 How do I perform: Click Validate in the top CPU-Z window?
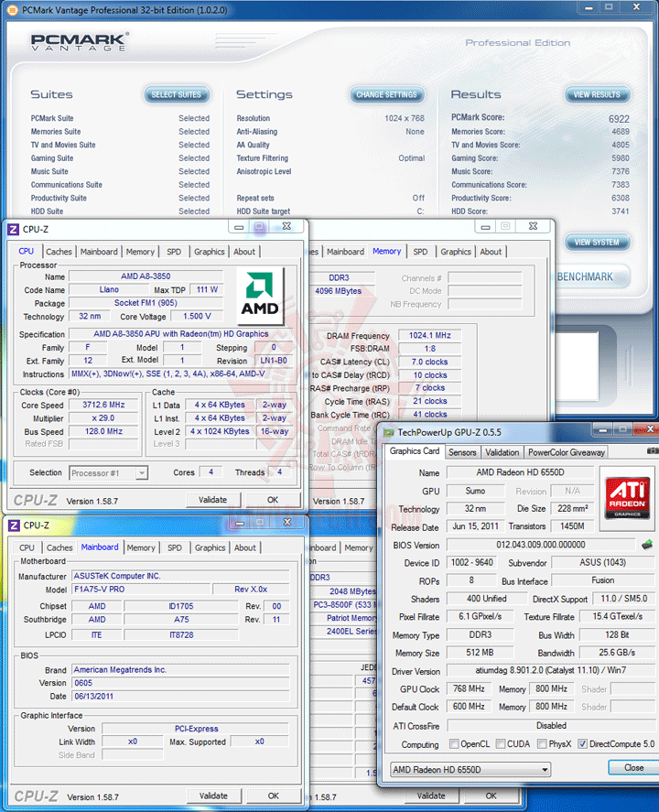click(213, 500)
